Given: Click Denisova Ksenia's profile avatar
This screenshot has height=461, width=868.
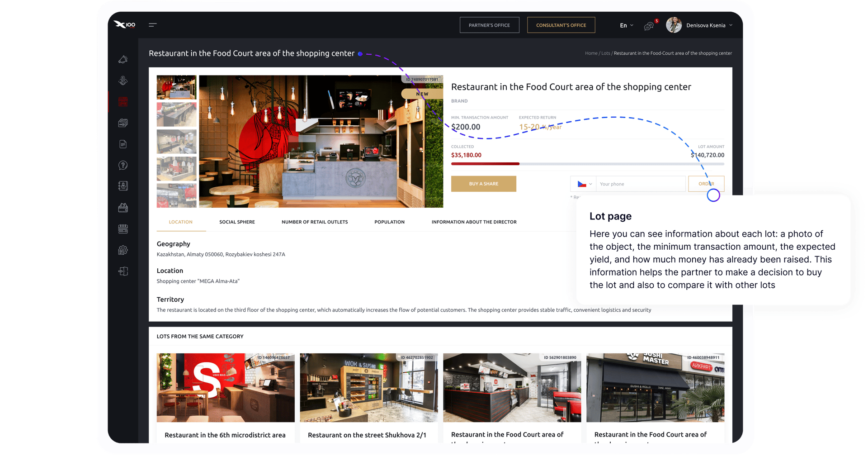Looking at the screenshot, I should coord(674,25).
